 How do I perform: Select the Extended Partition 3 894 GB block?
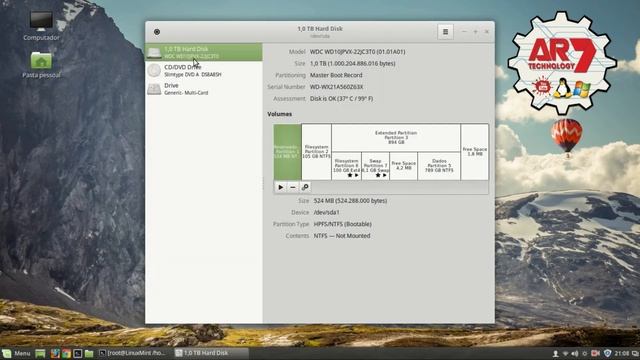pos(396,138)
